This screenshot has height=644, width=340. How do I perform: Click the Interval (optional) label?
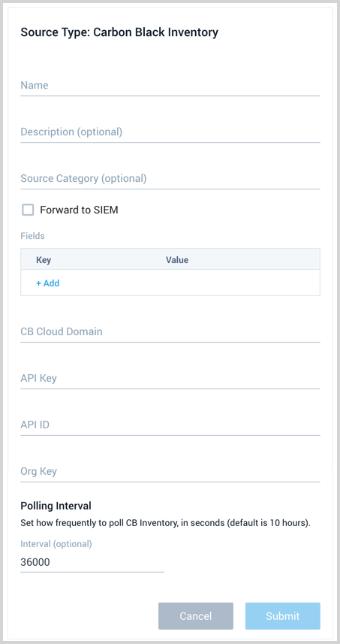[56, 544]
